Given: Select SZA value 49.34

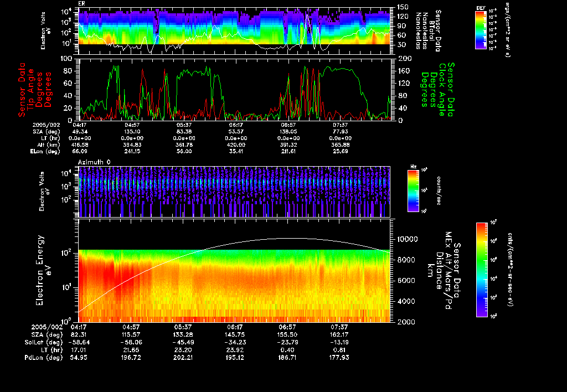Looking at the screenshot, I should pyautogui.click(x=80, y=132).
